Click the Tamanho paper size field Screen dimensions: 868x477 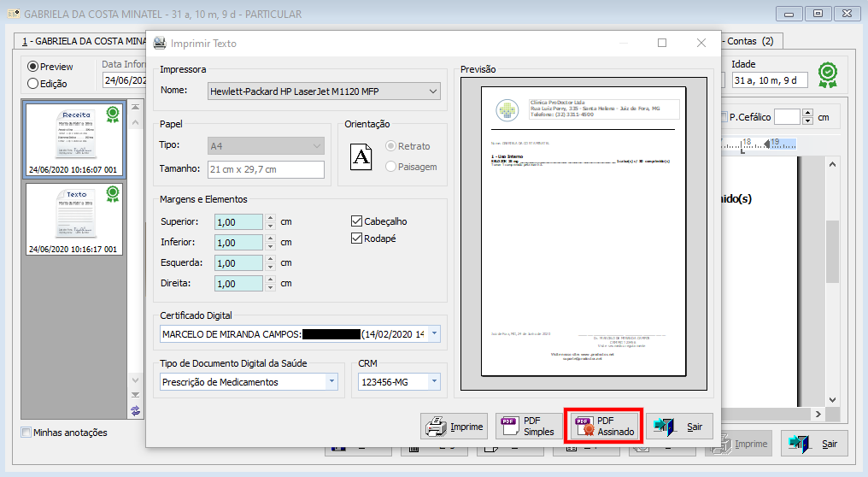(267, 169)
